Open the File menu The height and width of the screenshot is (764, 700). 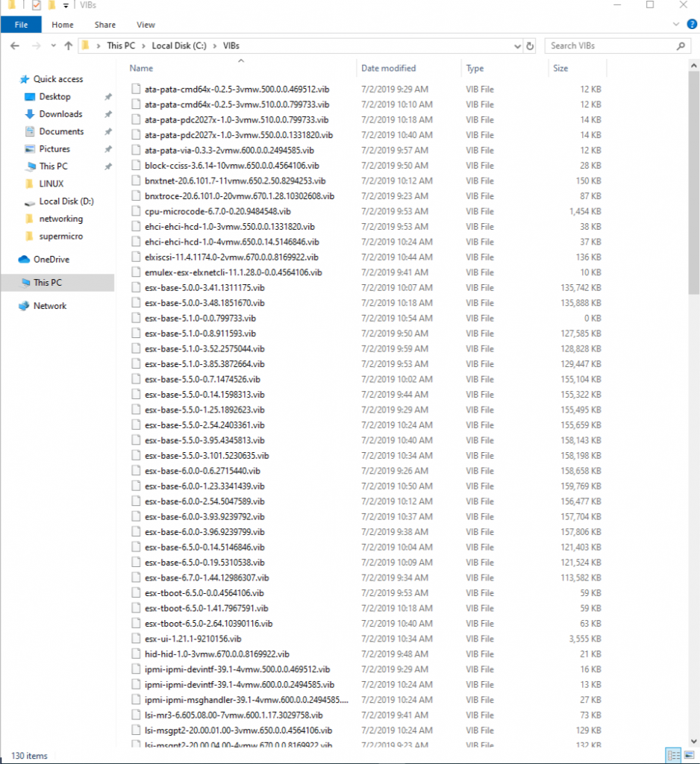[21, 25]
